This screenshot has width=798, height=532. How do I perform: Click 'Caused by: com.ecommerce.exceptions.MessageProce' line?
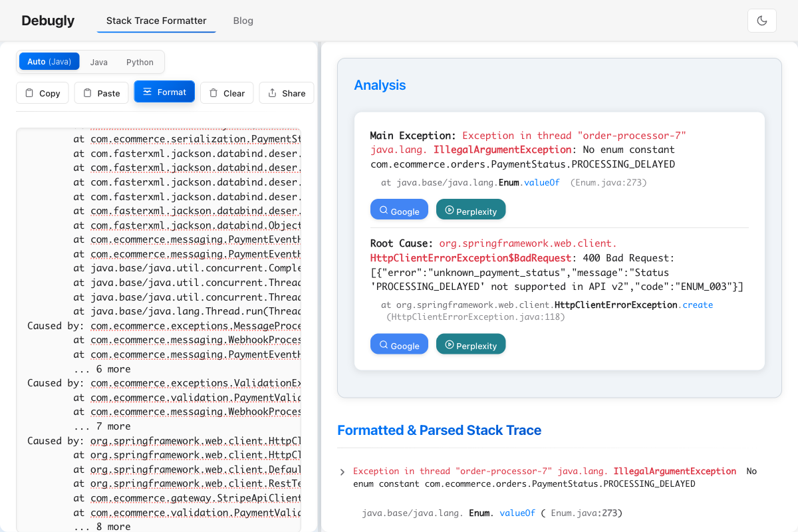[x=164, y=326]
